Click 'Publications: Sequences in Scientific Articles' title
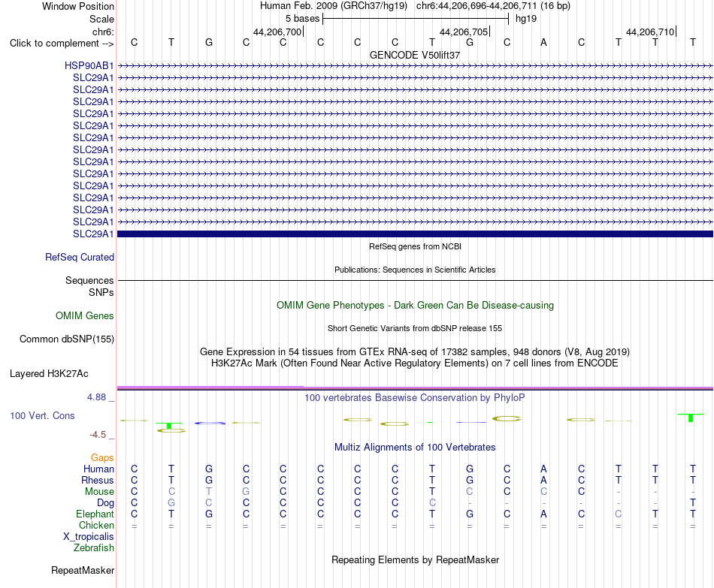Screen dimensions: 714x588 coord(415,270)
